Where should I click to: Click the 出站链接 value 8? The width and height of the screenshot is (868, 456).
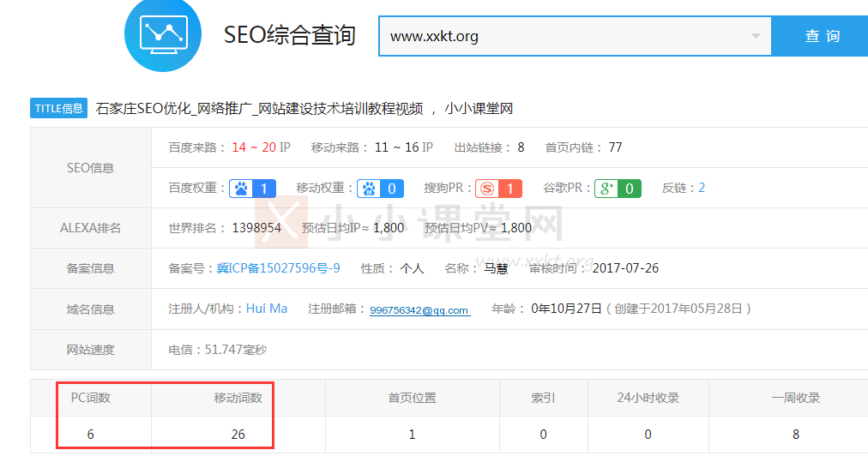point(521,147)
